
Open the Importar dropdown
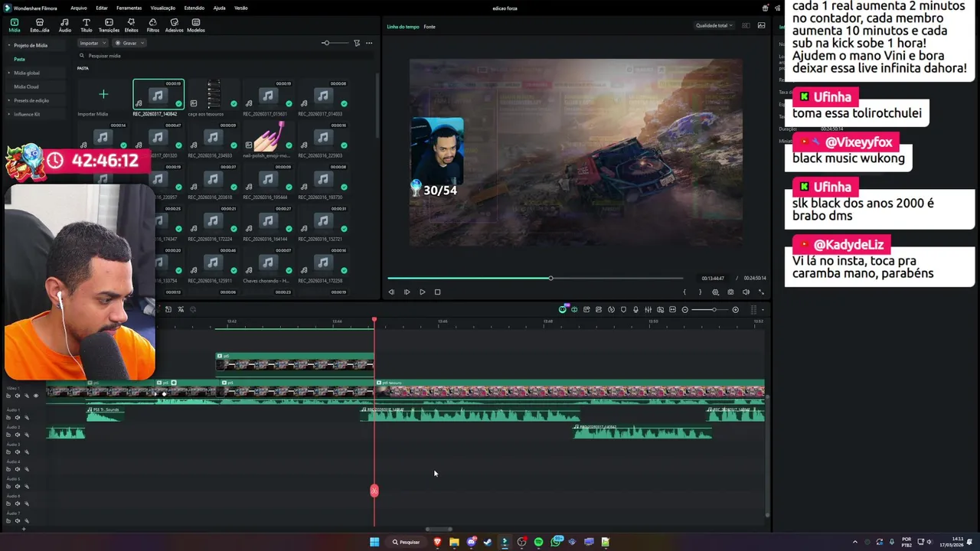pyautogui.click(x=92, y=43)
